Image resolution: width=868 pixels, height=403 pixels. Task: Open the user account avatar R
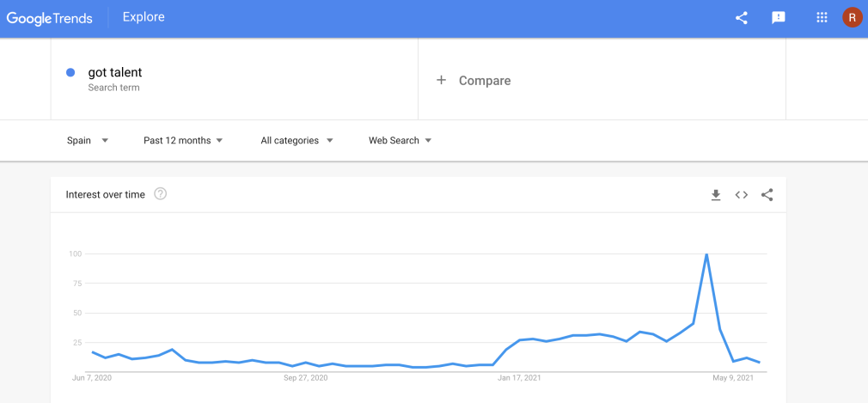(852, 18)
